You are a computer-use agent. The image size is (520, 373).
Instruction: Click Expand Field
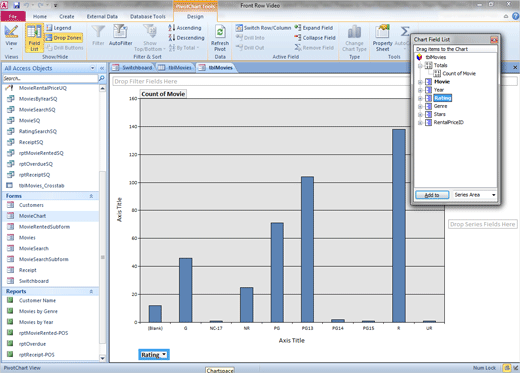coord(314,28)
